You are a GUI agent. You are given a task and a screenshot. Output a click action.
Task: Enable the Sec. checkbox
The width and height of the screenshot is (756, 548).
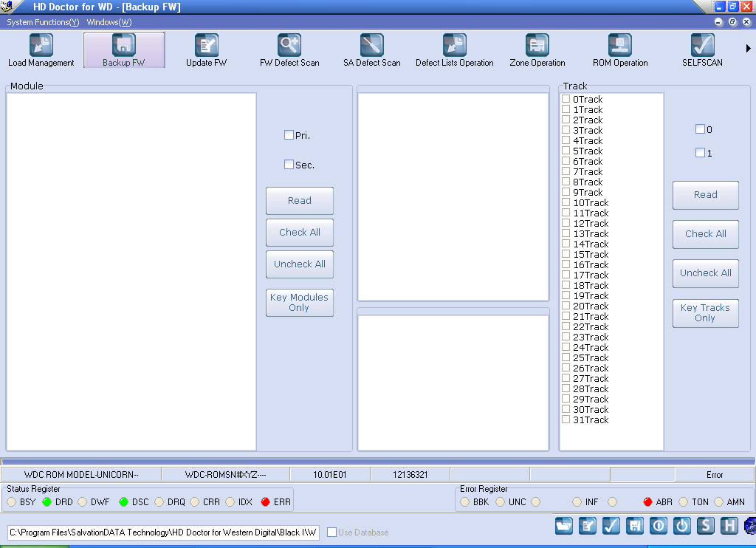tap(289, 165)
